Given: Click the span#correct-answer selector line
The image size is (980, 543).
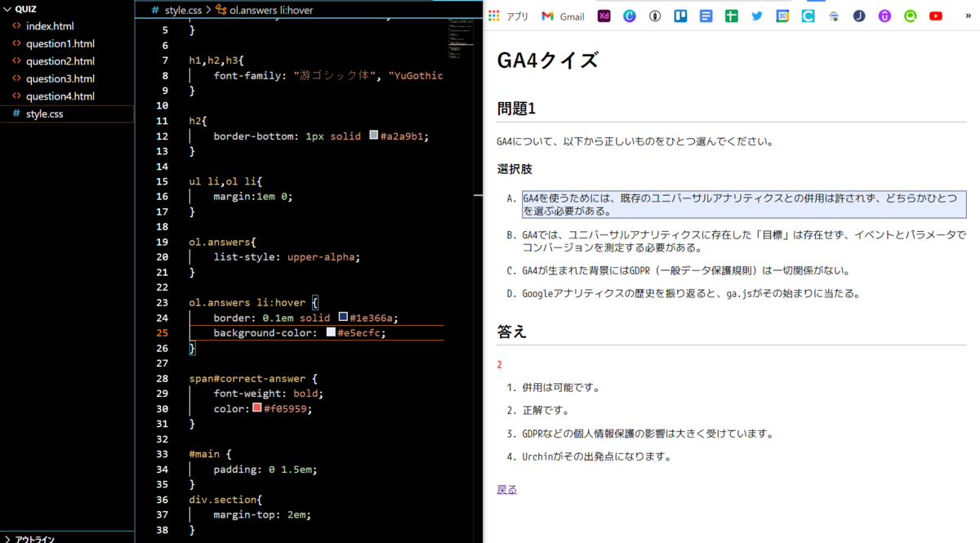Looking at the screenshot, I should (x=252, y=378).
